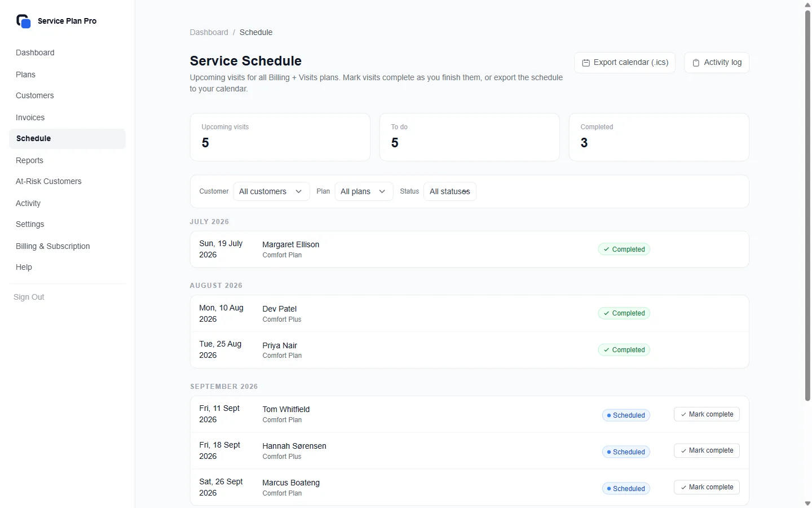
Task: Click the Upcoming visits stat card
Action: [280, 137]
